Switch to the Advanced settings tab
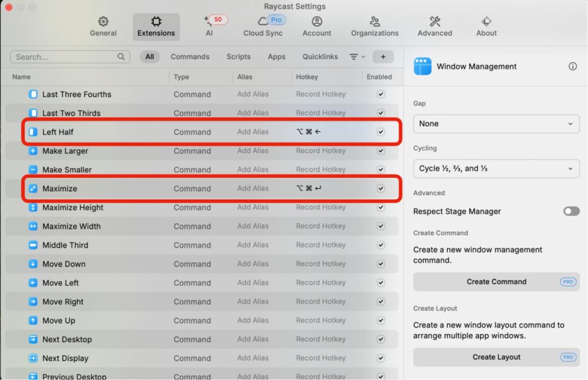 tap(435, 27)
